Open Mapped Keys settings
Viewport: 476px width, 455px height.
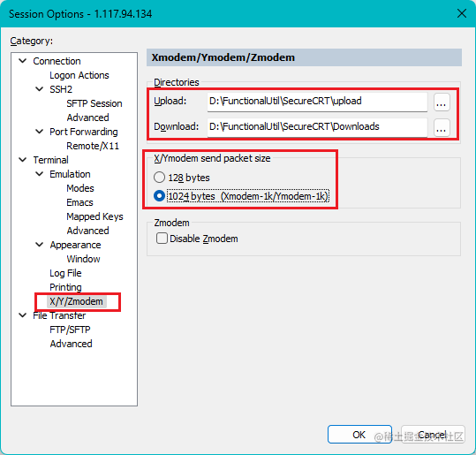94,216
